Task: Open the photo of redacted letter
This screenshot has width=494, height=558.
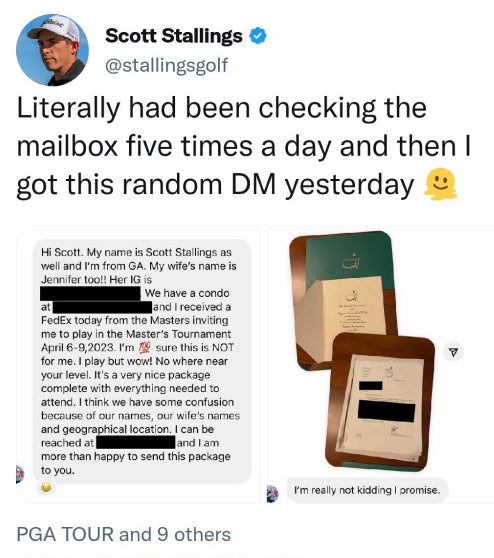Action: (x=380, y=402)
